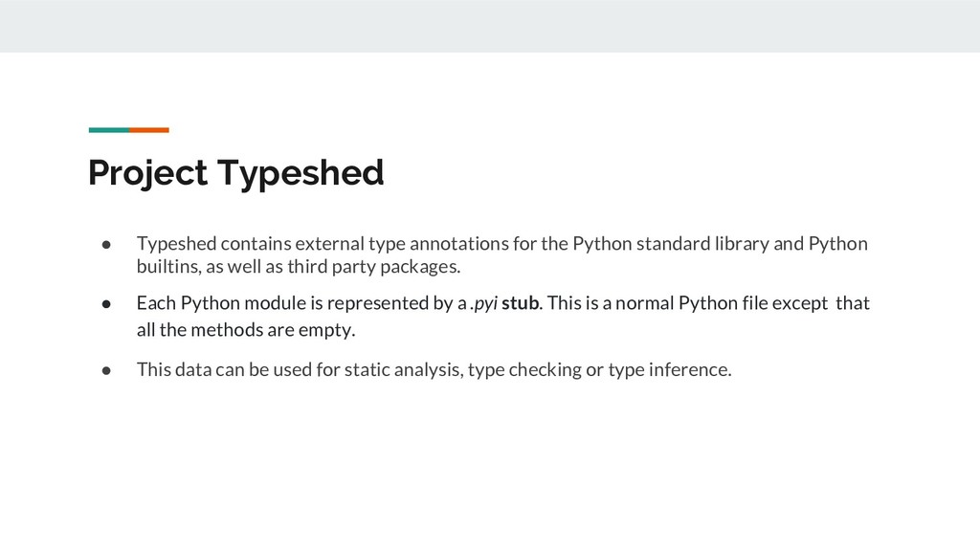Click the bold word 'stub'
The image size is (980, 551).
pyautogui.click(x=521, y=303)
